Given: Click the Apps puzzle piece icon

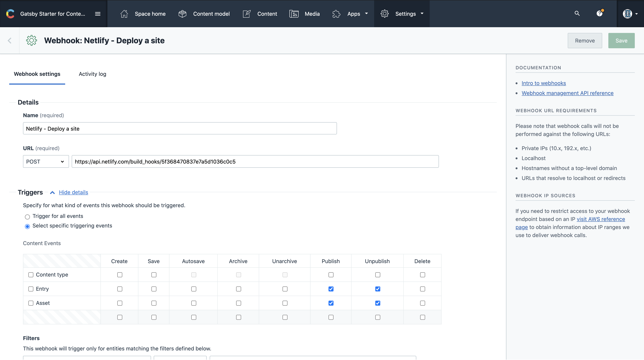Looking at the screenshot, I should click(337, 14).
